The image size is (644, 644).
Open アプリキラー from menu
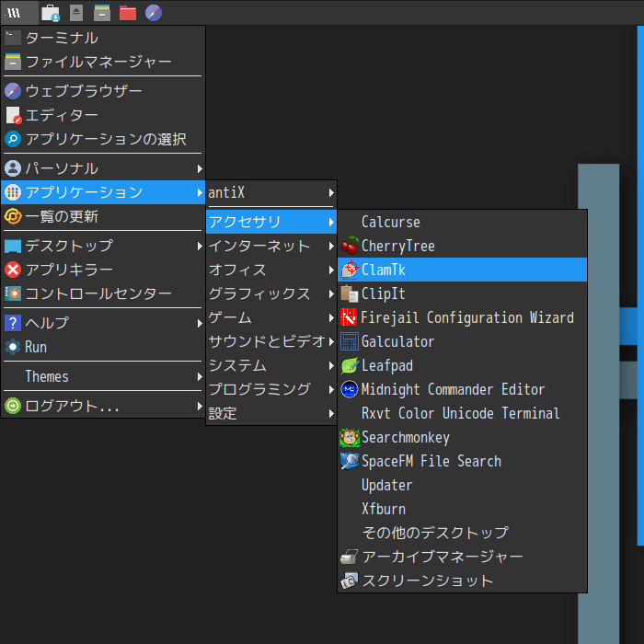(103, 270)
